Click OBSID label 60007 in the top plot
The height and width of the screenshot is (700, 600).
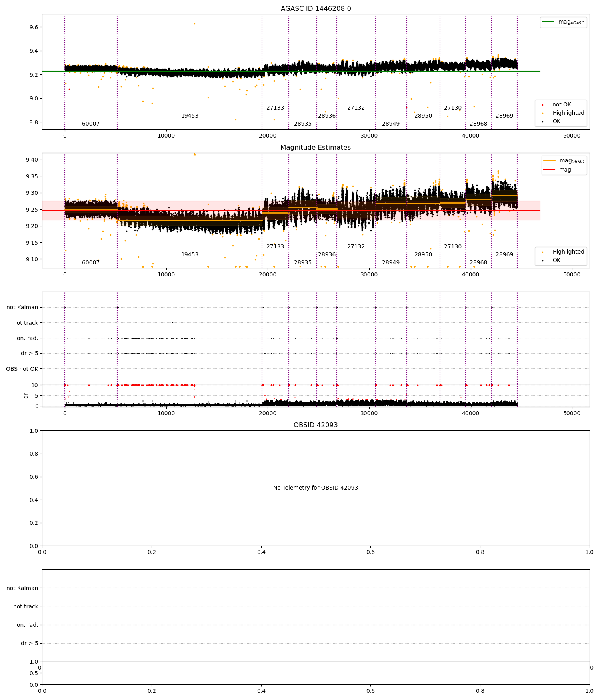(x=91, y=124)
